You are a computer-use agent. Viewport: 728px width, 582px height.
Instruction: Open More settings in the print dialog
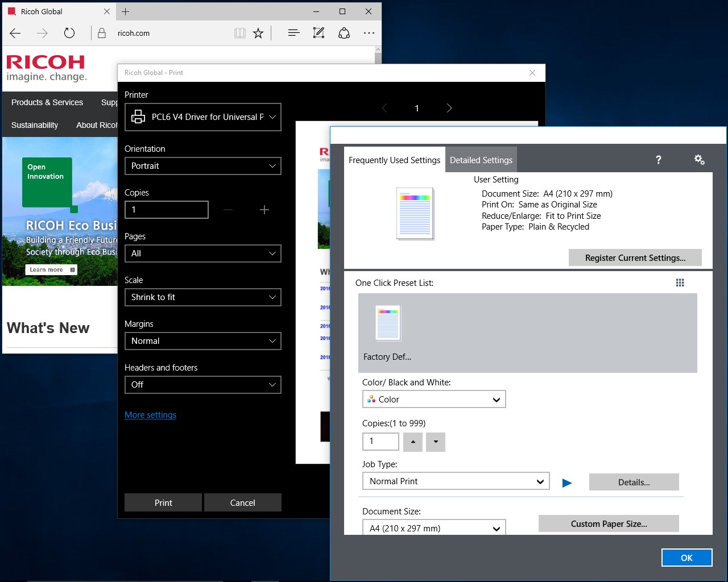point(150,415)
